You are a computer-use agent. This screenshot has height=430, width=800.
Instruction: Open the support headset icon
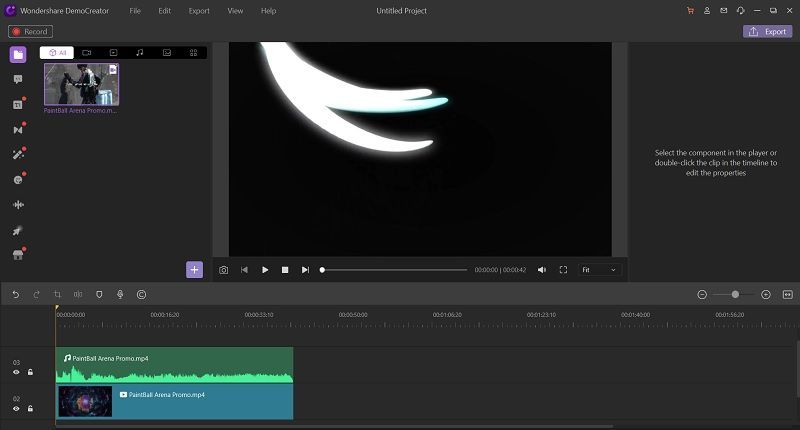[x=740, y=11]
